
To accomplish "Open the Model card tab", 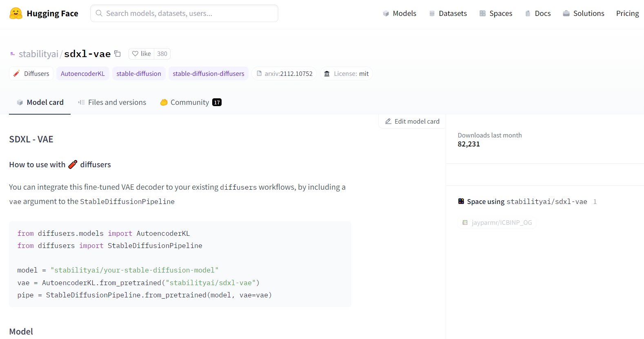I will click(x=40, y=102).
